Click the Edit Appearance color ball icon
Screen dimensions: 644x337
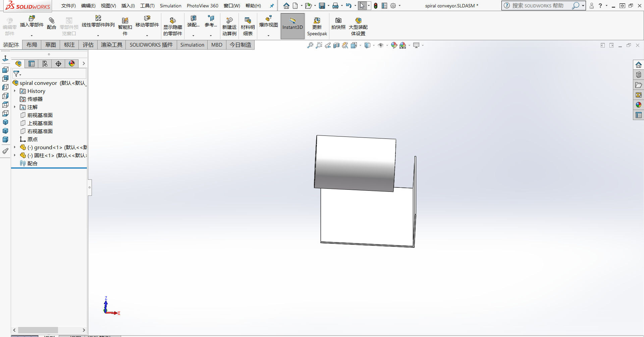[394, 45]
